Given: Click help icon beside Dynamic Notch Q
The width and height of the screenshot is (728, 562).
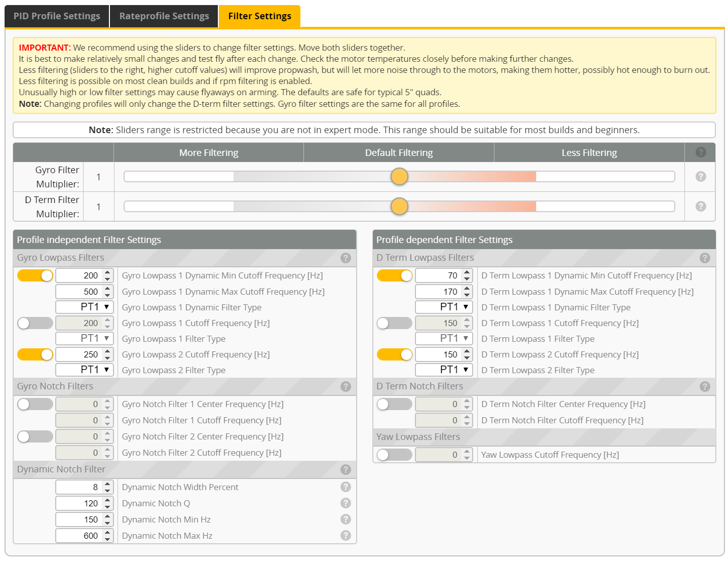Looking at the screenshot, I should point(346,503).
